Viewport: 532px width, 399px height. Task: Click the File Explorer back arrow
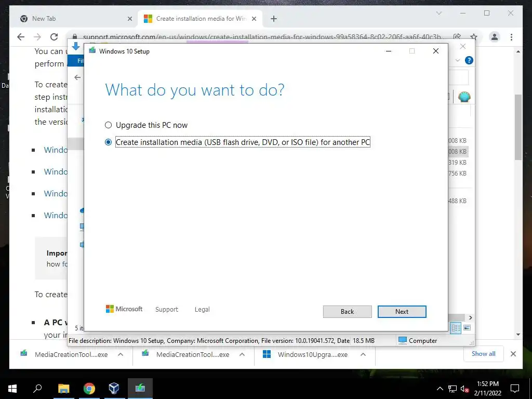pos(77,77)
